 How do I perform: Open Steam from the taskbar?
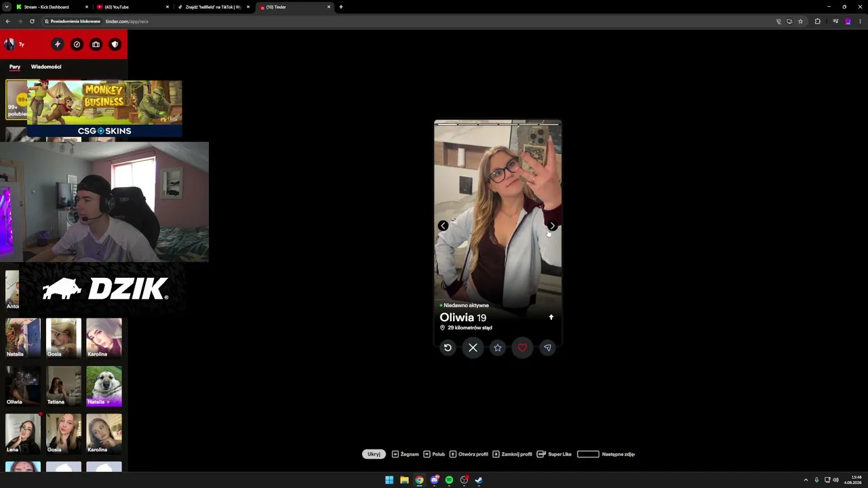[479, 480]
